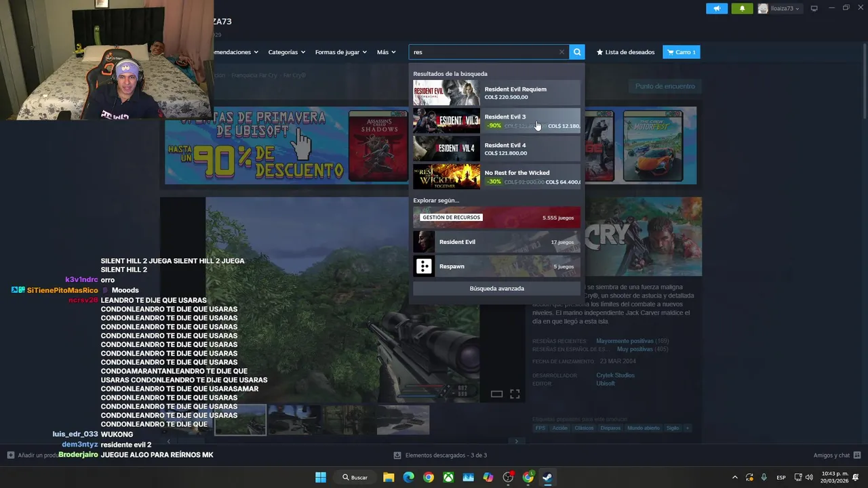Select the boat screenshot thumbnail

403,420
